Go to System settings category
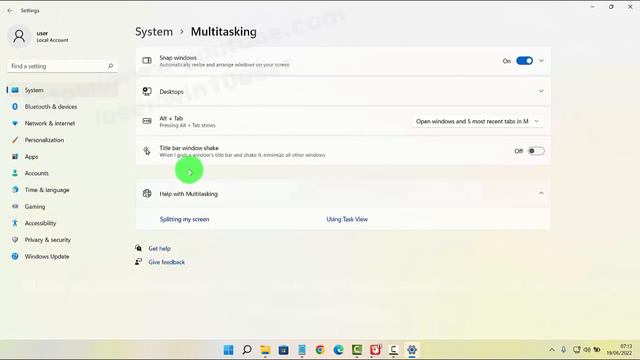The image size is (640, 360). (62, 90)
